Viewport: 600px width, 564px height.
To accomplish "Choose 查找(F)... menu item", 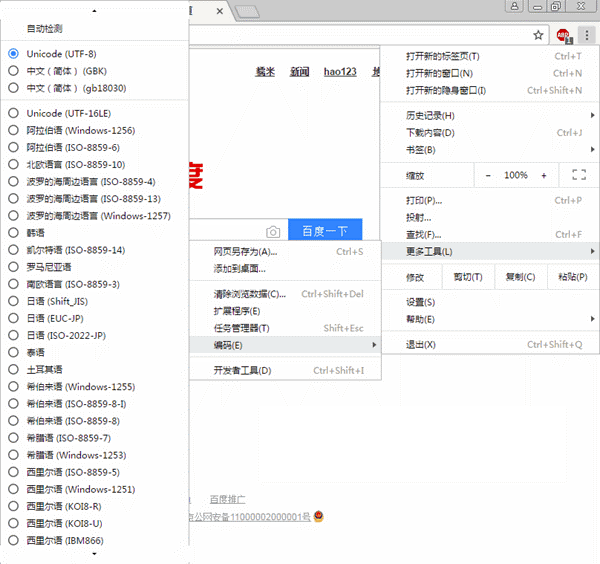I will tap(490, 235).
